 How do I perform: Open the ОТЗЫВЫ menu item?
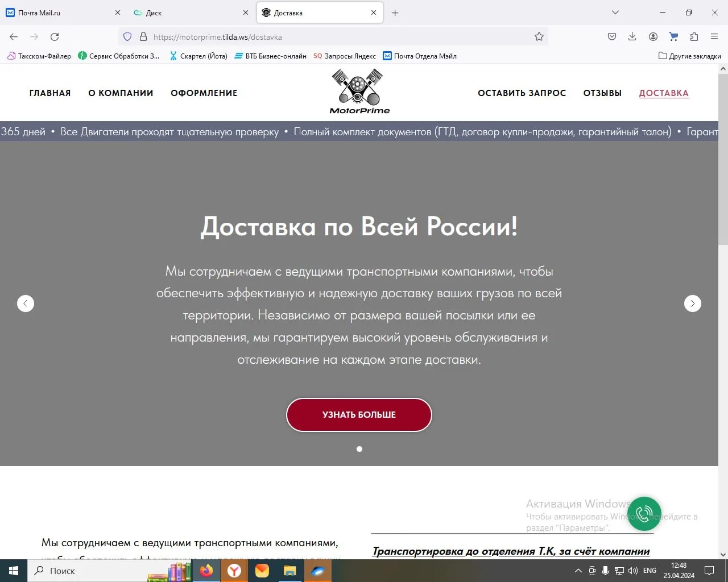(602, 93)
